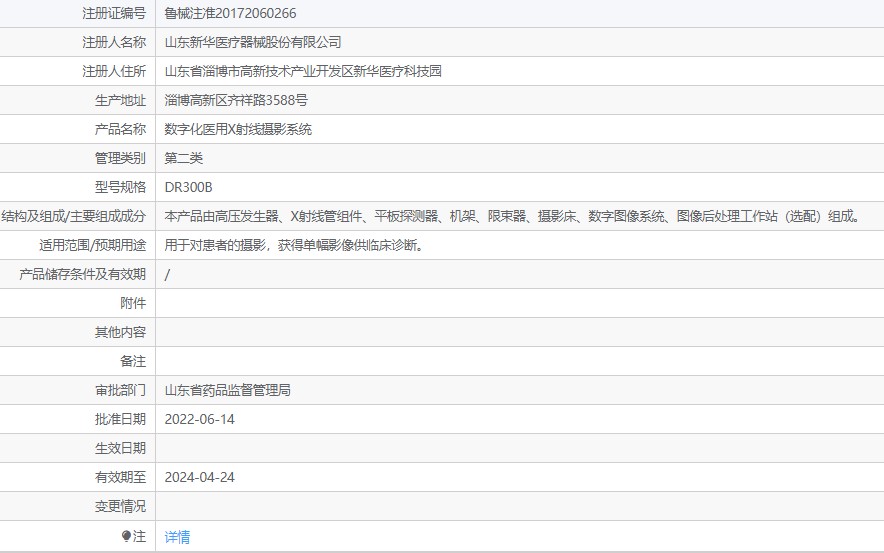This screenshot has width=884, height=553.
Task: Click the 附件 label
Action: [x=133, y=303]
